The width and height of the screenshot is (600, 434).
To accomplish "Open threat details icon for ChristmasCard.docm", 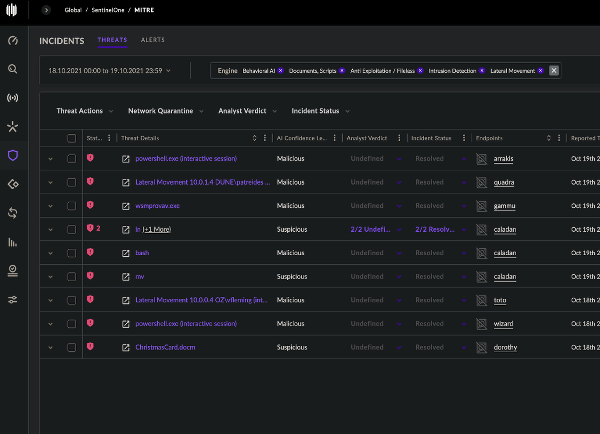I will (126, 348).
